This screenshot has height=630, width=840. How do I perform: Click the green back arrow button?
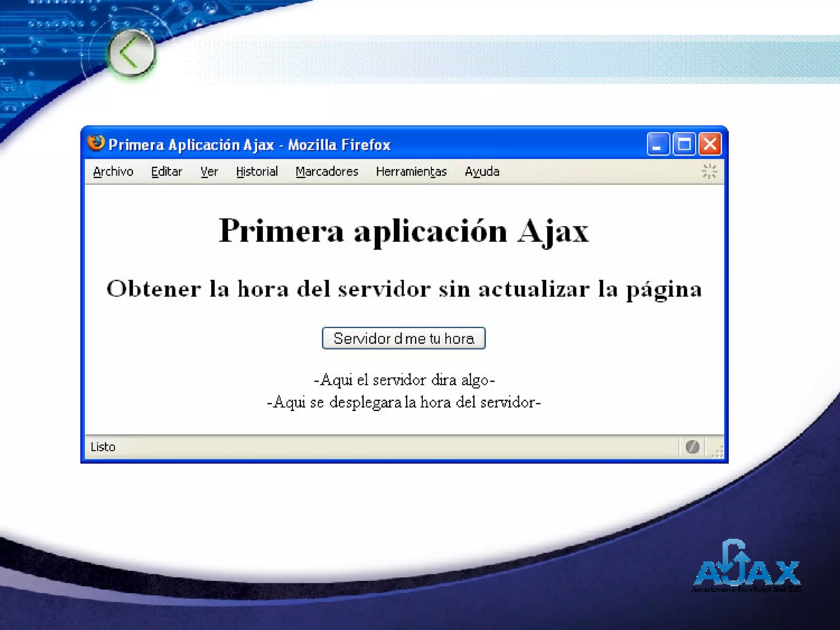131,52
